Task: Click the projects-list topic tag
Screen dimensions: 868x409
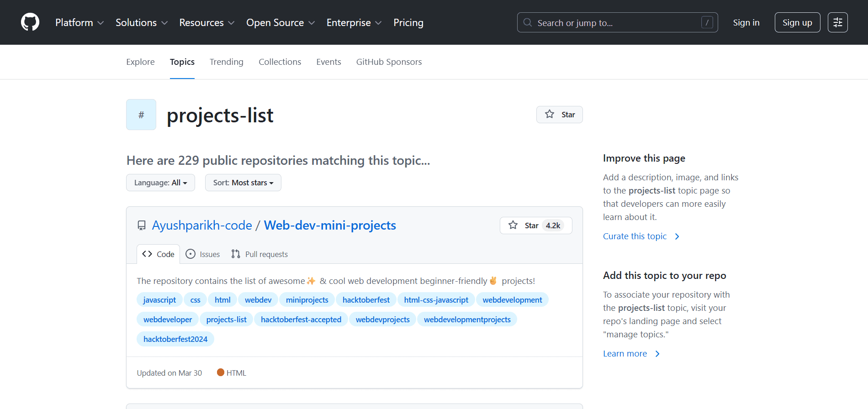Action: point(226,320)
